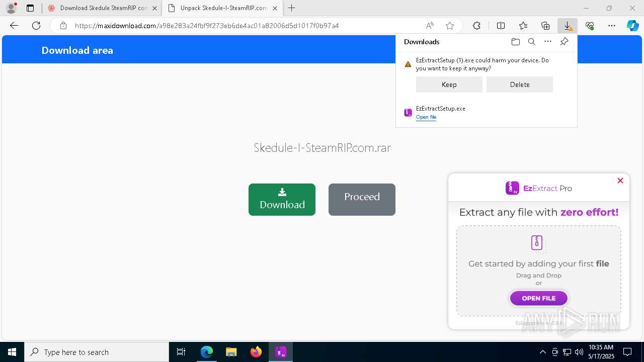Open the volume speaker tray icon
This screenshot has width=644, height=362.
pyautogui.click(x=579, y=352)
